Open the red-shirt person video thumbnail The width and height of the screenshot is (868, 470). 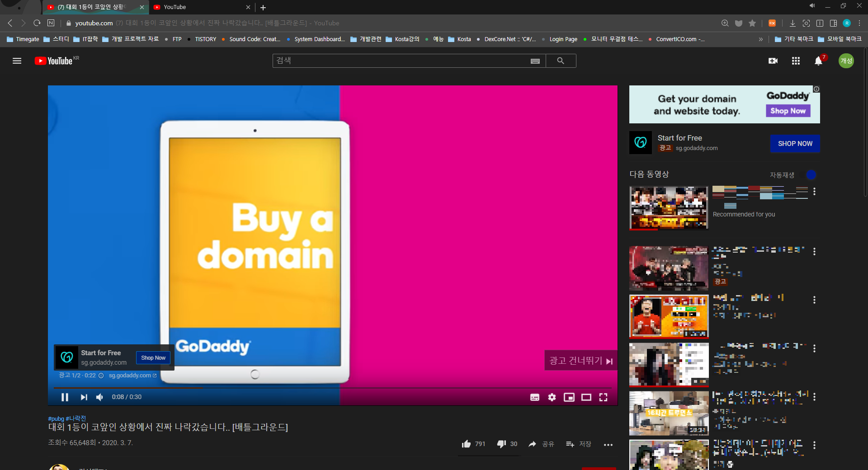[x=669, y=316]
